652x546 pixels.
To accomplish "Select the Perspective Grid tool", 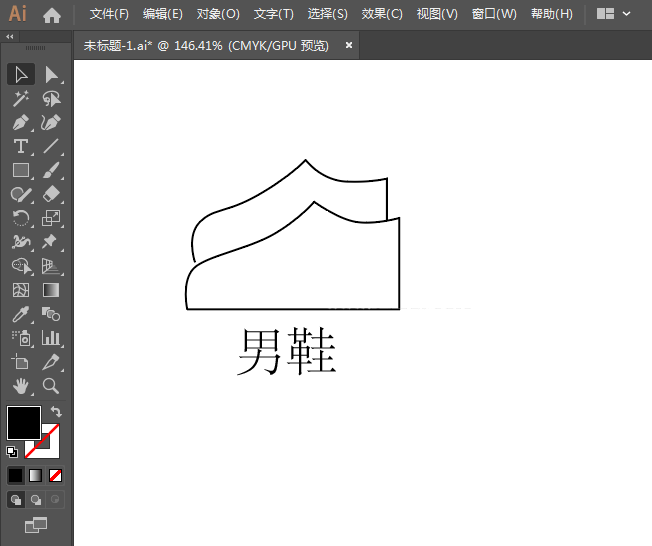I will 51,266.
